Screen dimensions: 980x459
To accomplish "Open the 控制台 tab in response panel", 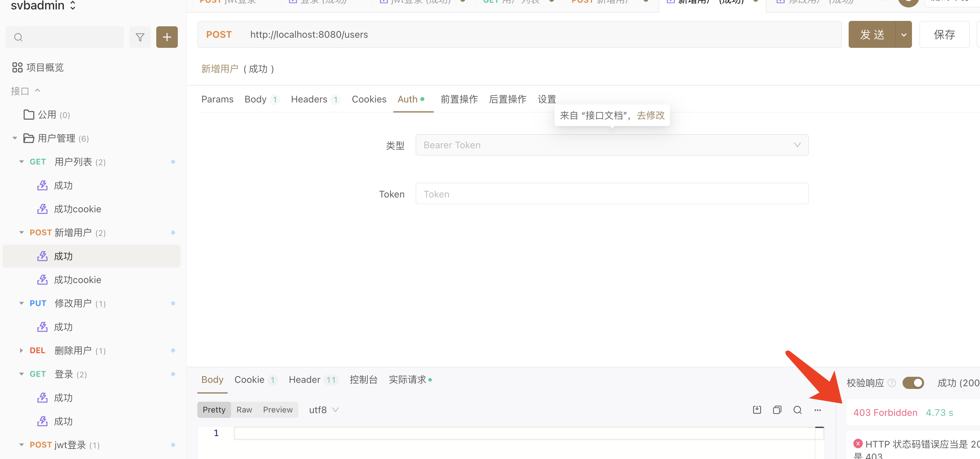I will click(x=363, y=379).
